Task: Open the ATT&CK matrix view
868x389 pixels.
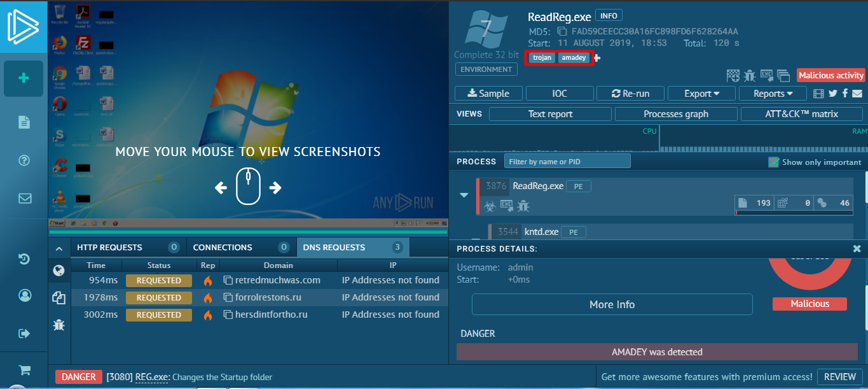Action: [x=801, y=114]
